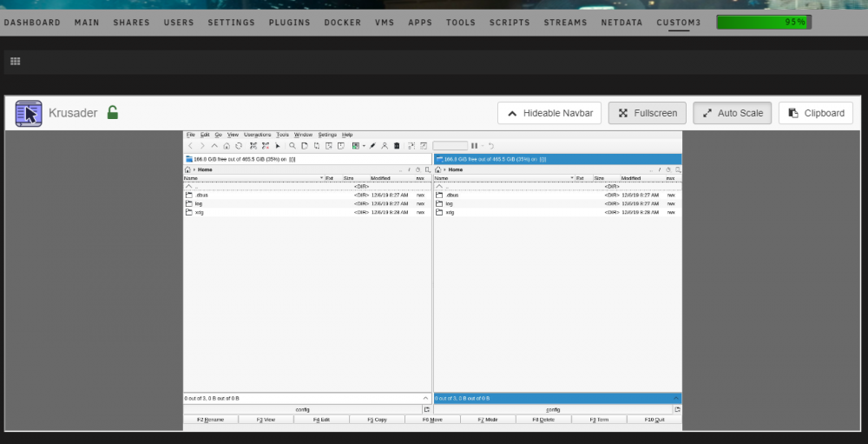Open the Go menu
The height and width of the screenshot is (444, 868).
pyautogui.click(x=218, y=135)
